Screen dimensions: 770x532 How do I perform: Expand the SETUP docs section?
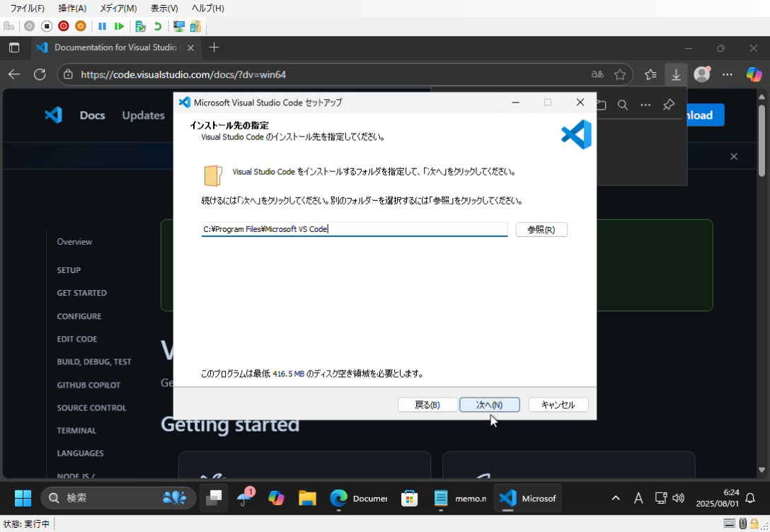point(69,270)
